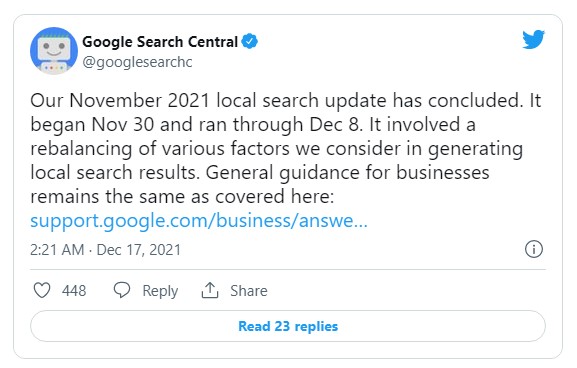577x368 pixels.
Task: Click the reply speech bubble icon
Action: tap(122, 290)
